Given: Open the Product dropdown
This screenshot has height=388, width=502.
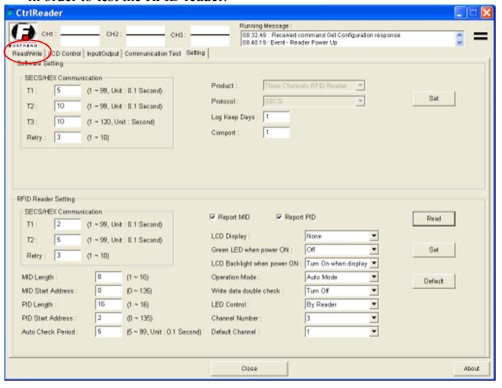Looking at the screenshot, I should pyautogui.click(x=314, y=86).
